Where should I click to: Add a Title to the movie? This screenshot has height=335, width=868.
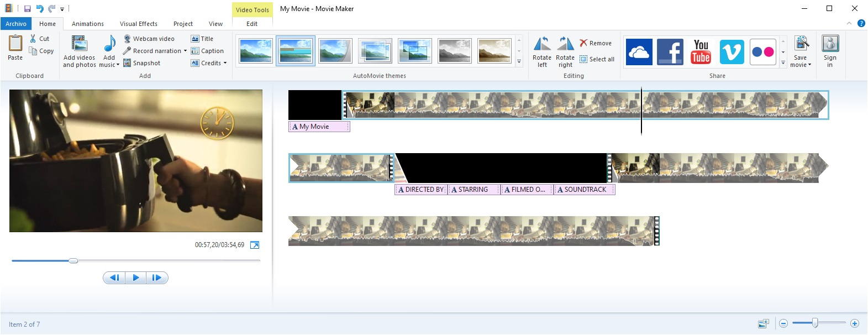point(202,39)
